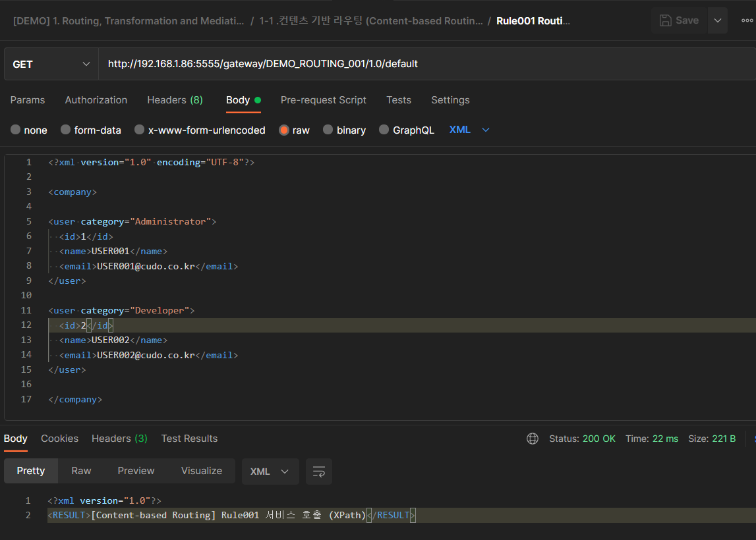Click the network globe icon in response

click(x=533, y=439)
